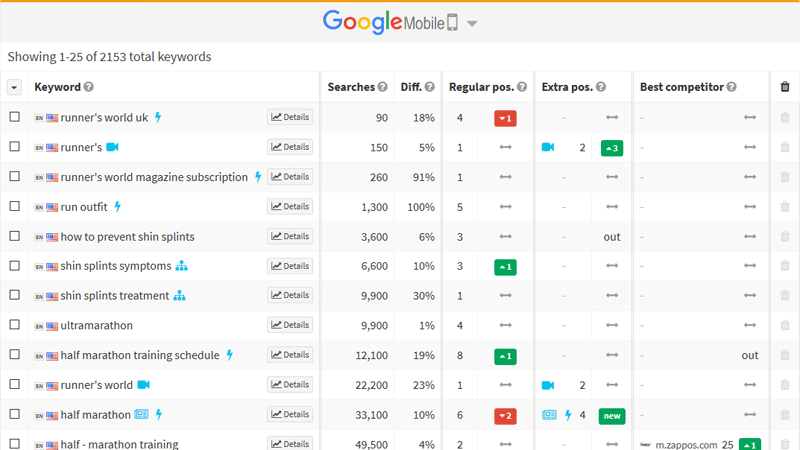Click the Diff. column help icon
The width and height of the screenshot is (800, 450).
(x=430, y=87)
